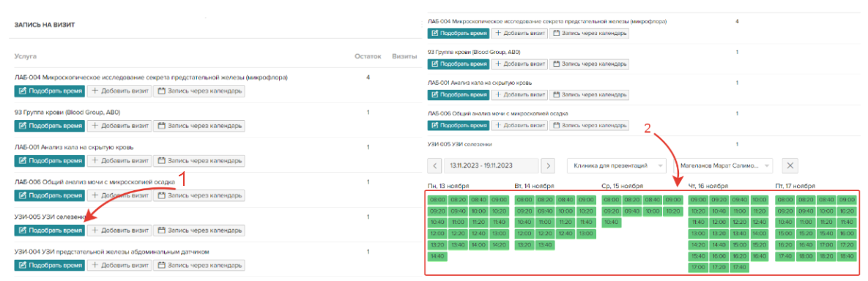Expand the doctor dropdown Магеланов Марат
This screenshot has height=281, width=868.
pos(723,165)
